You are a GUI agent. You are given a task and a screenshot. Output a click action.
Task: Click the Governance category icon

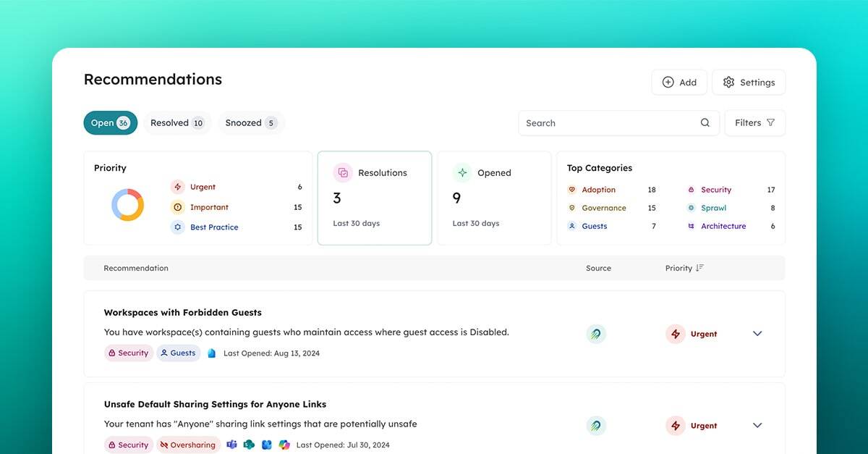click(x=572, y=208)
